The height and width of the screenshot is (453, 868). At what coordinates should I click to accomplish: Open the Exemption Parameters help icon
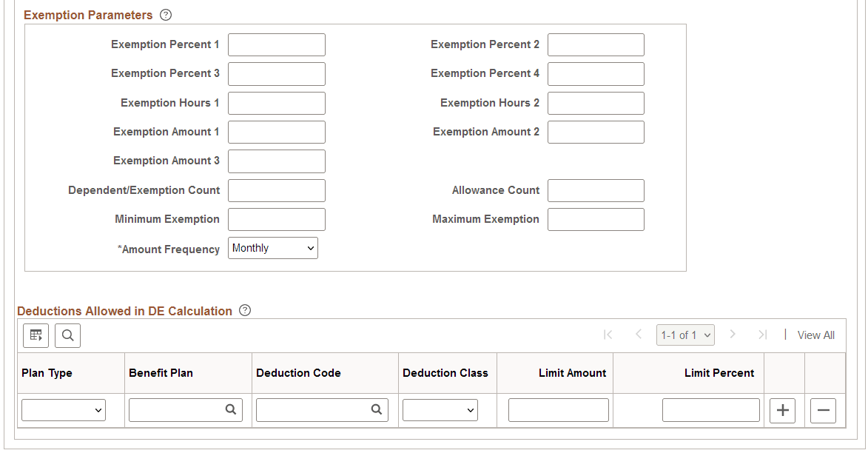click(165, 14)
